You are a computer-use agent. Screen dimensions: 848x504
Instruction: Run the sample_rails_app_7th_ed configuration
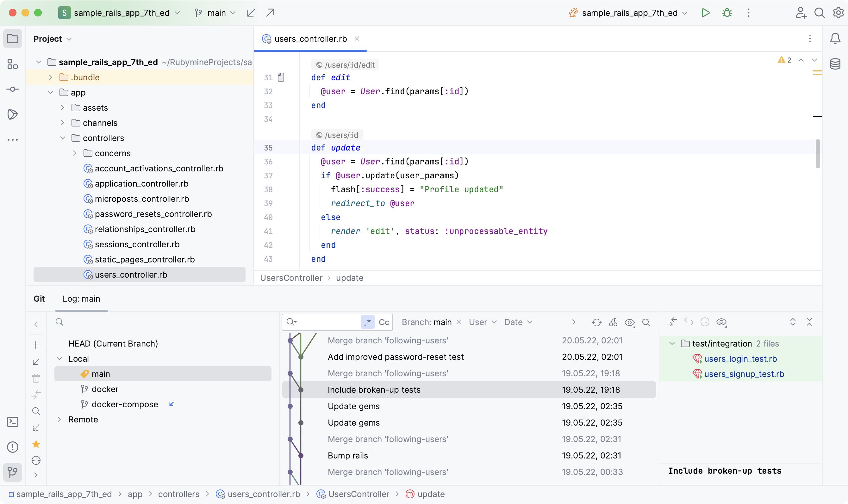(x=706, y=13)
